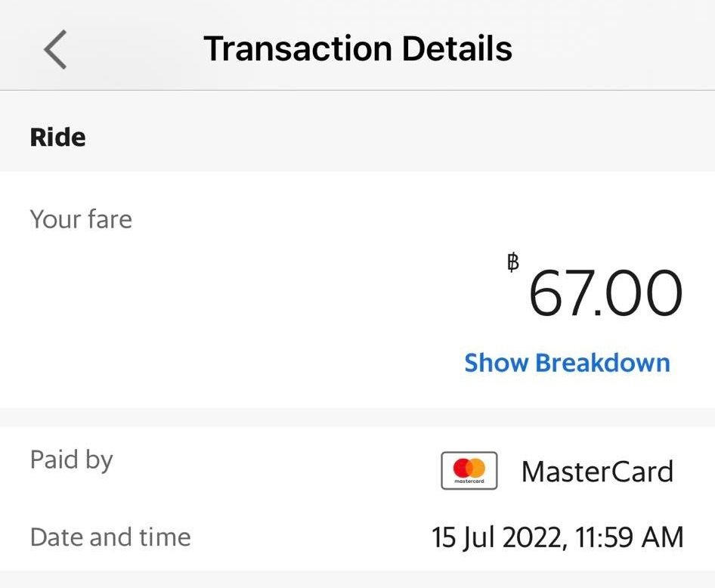The image size is (715, 588).
Task: Click the Your fare label
Action: 81,219
